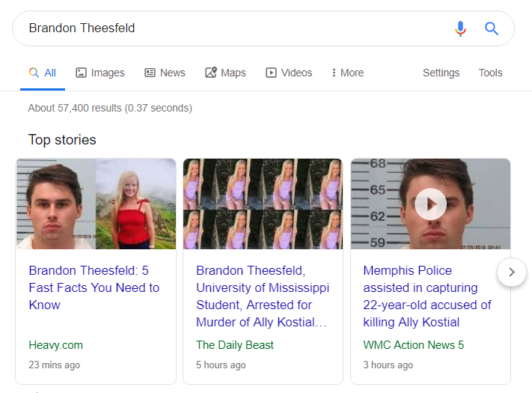
Task: Open the Videos tab
Action: click(x=289, y=73)
